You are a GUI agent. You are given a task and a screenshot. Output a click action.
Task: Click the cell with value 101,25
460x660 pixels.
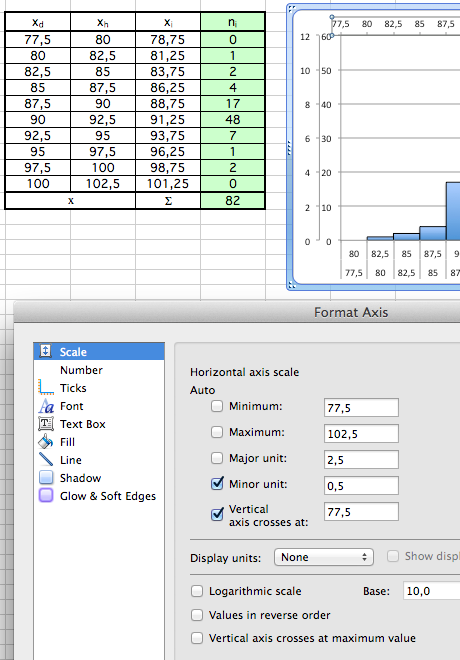168,184
